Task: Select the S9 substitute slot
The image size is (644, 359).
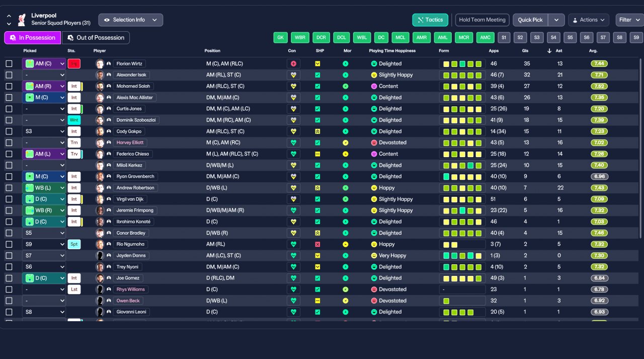Action: tap(636, 38)
